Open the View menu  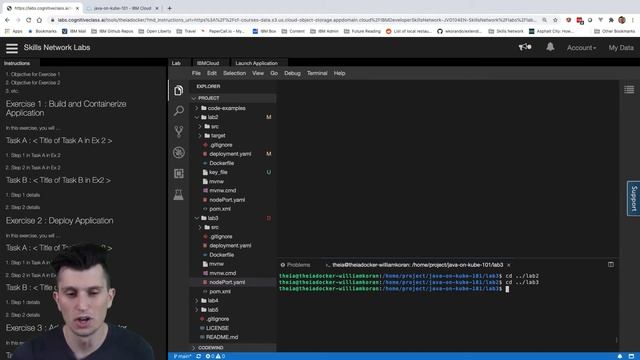coord(258,73)
